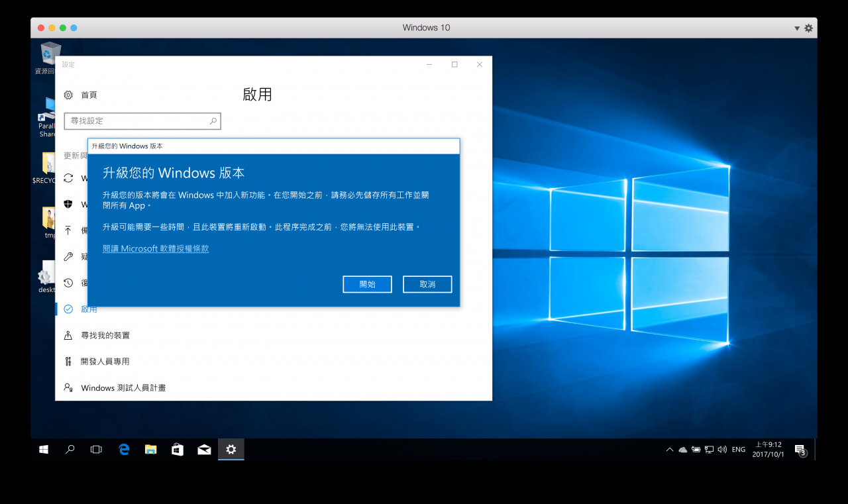848x504 pixels.
Task: Select the 資源回收筒 recycle bin desktop icon
Action: pos(50,58)
